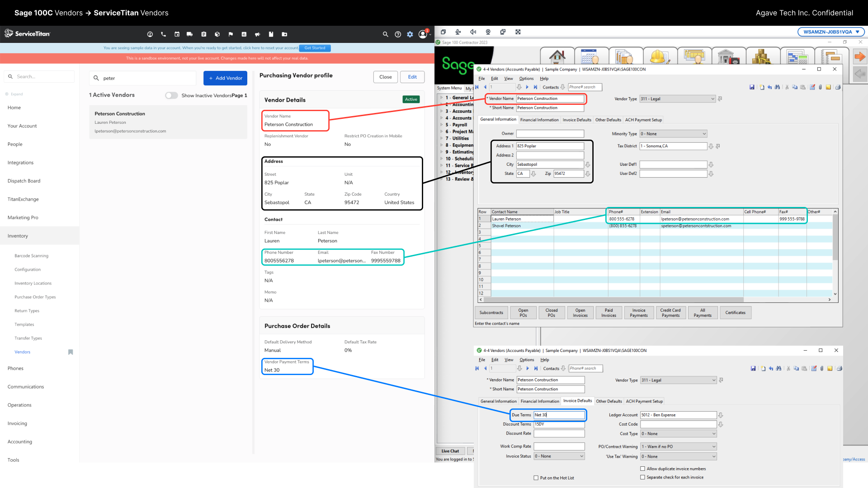Open the clipboard icon in ServiceTitan navbar
868x488 pixels.
(204, 34)
